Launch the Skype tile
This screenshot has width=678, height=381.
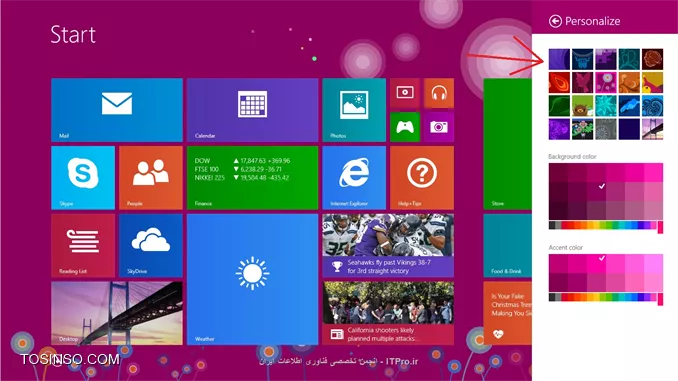[83, 178]
